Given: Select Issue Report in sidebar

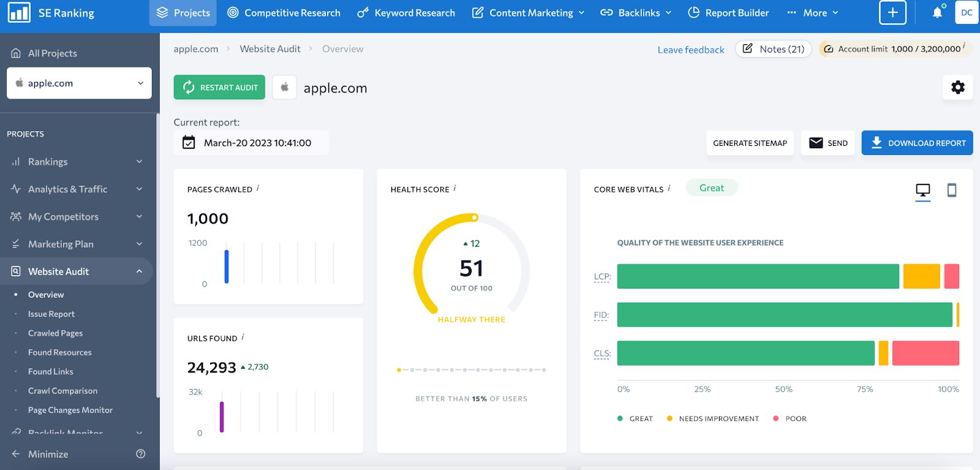Looking at the screenshot, I should 51,314.
